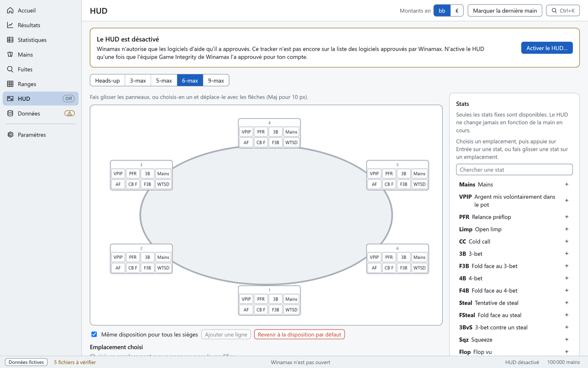Add the 3-bet stat with its plus icon
The width and height of the screenshot is (588, 368).
click(567, 254)
